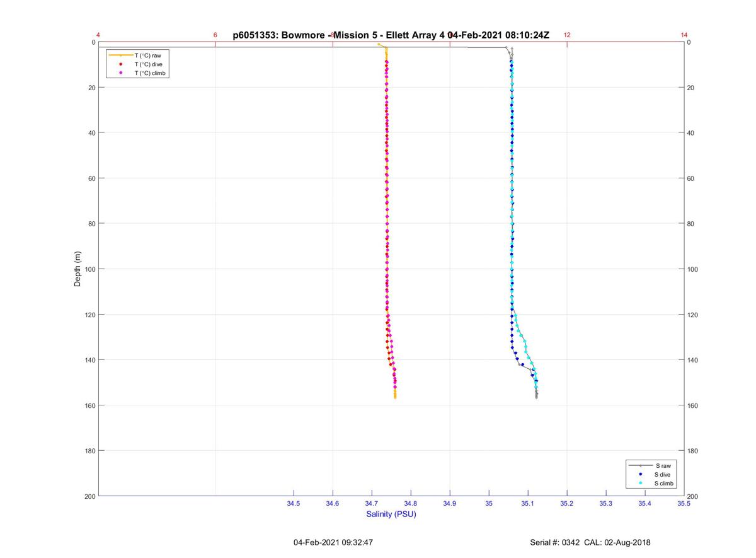Screen dimensions: 756x558
Task: Click the 35 salinity tick label
Action: (489, 503)
